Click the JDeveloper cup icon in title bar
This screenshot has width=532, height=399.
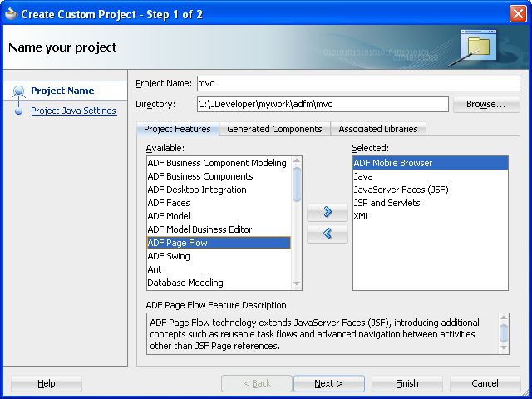point(11,14)
